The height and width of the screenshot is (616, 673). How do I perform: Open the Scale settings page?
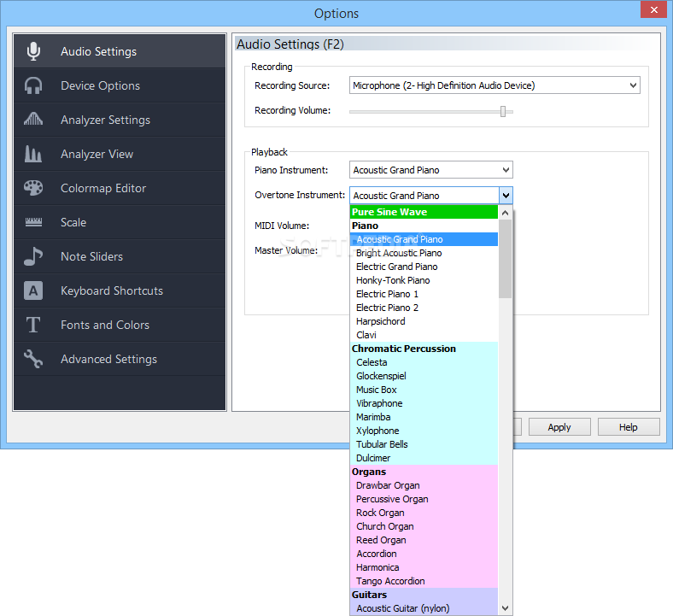120,222
